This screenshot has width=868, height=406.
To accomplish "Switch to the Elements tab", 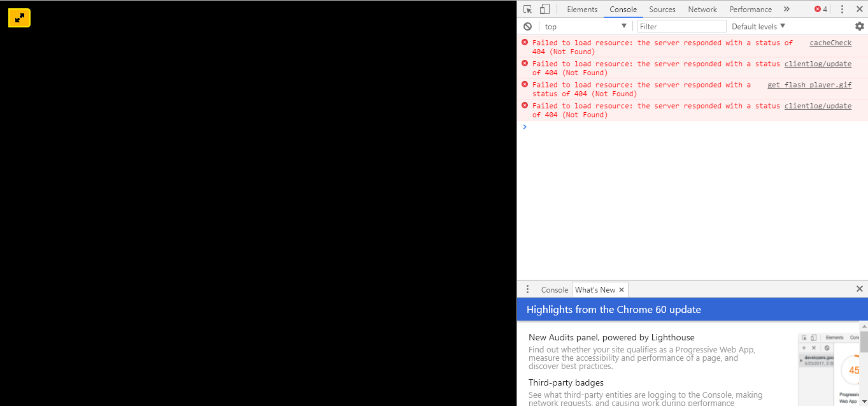I will [x=582, y=9].
